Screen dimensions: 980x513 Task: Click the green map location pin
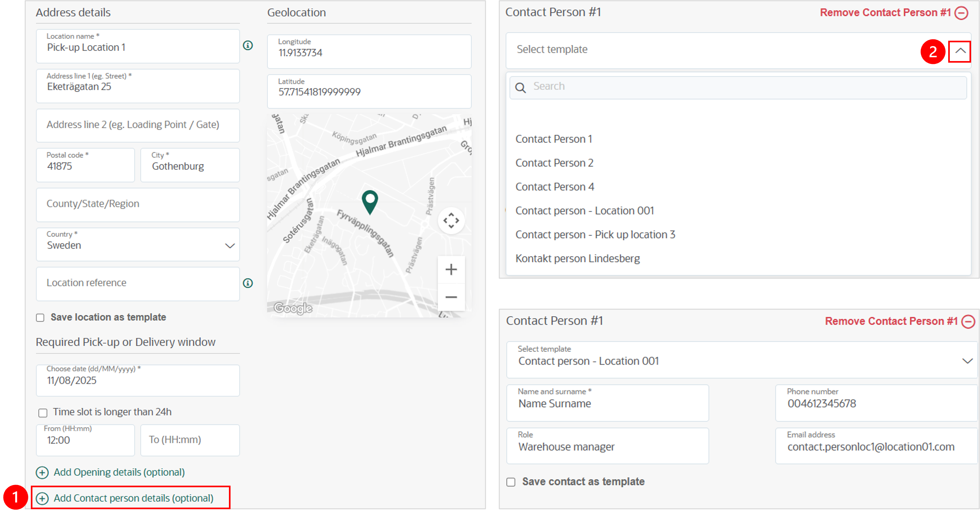[x=369, y=202]
